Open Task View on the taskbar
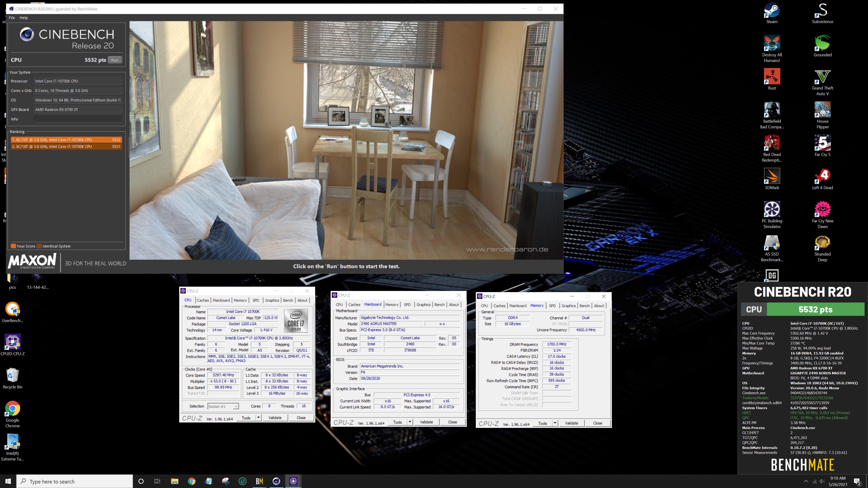Image resolution: width=868 pixels, height=488 pixels. pos(157,481)
